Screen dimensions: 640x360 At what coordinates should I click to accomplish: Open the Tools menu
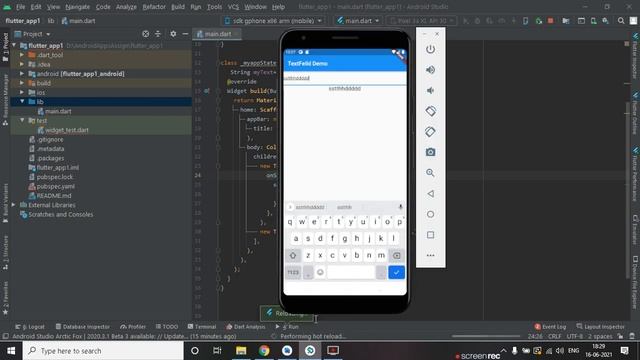coord(214,7)
